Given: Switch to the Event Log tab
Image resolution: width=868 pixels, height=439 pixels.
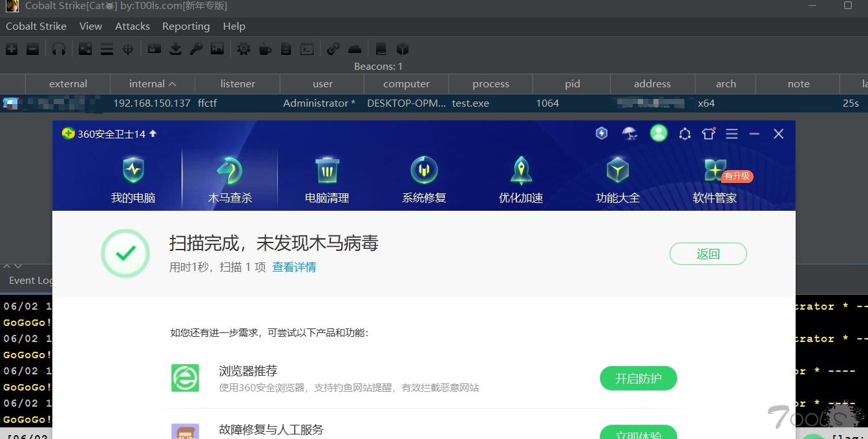Looking at the screenshot, I should click(30, 281).
